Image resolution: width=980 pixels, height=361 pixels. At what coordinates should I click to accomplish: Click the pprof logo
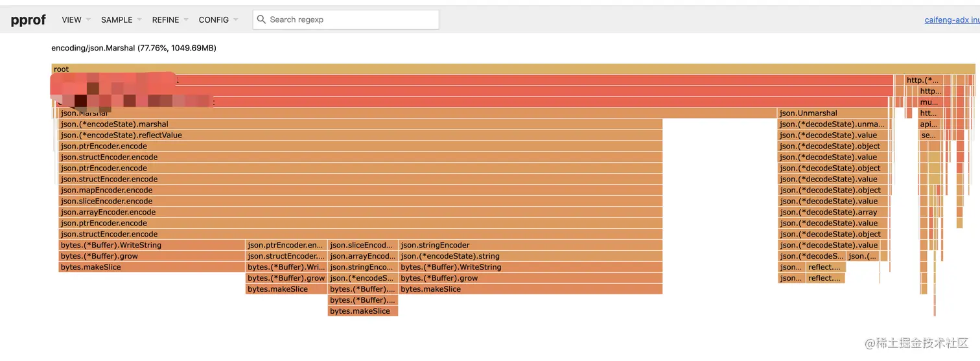(x=28, y=20)
